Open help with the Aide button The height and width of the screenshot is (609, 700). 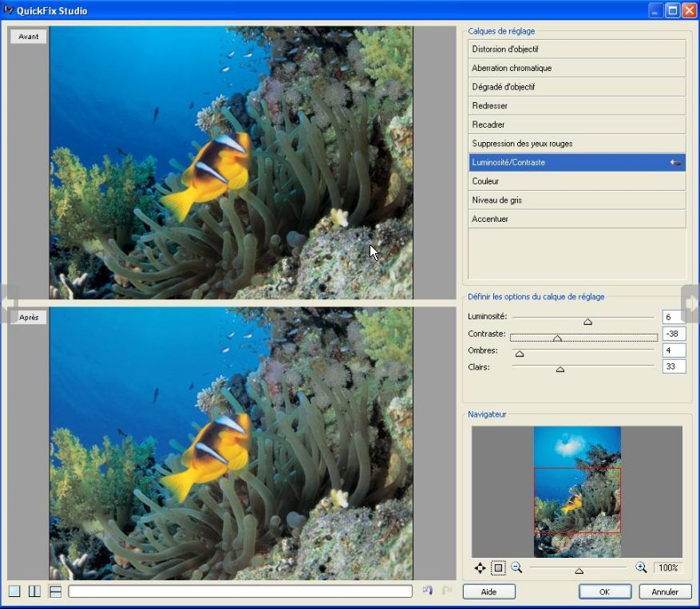pos(488,591)
